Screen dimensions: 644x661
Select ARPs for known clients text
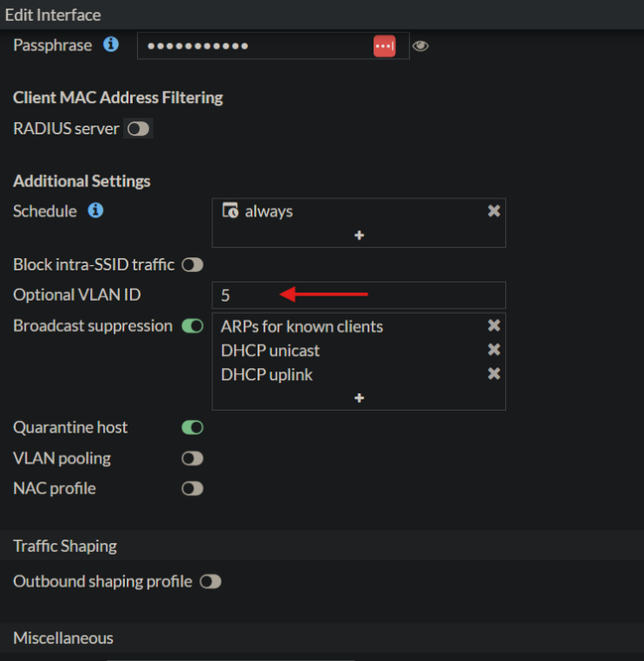click(x=302, y=327)
